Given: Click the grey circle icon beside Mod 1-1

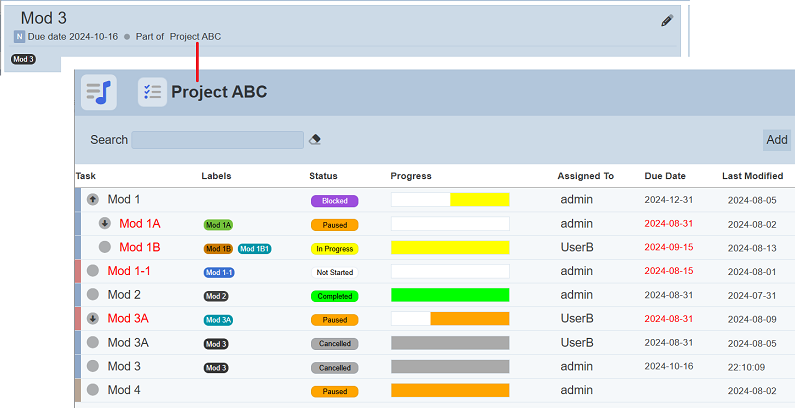Looking at the screenshot, I should [x=93, y=271].
